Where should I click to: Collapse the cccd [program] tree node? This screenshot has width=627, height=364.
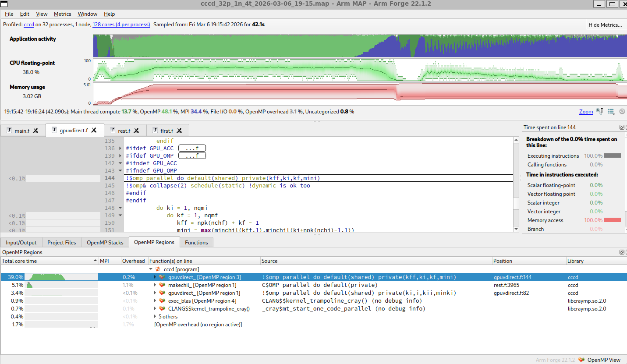point(151,269)
